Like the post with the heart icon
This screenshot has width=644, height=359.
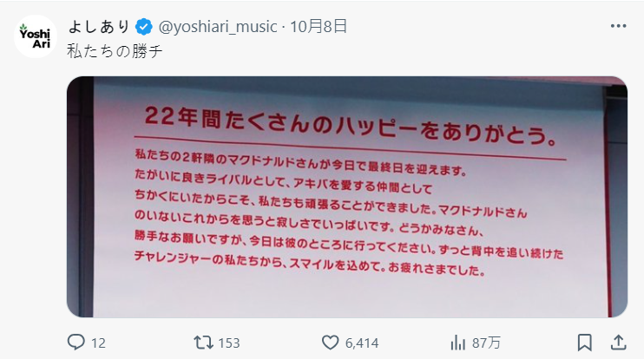pos(330,343)
